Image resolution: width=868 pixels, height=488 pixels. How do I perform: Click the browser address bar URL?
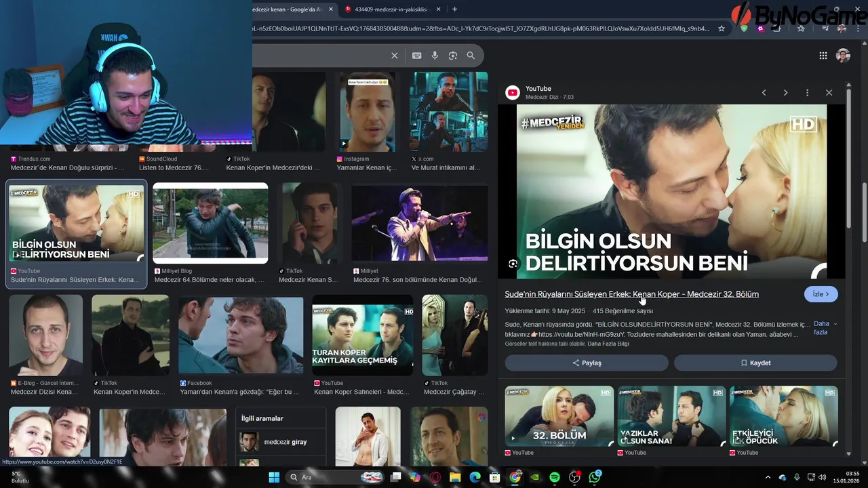[480, 28]
